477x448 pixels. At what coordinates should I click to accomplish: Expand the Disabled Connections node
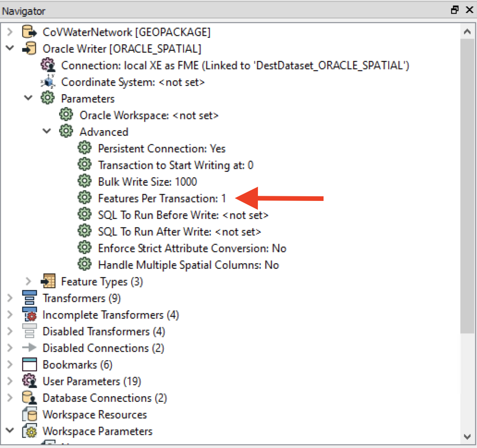point(10,348)
